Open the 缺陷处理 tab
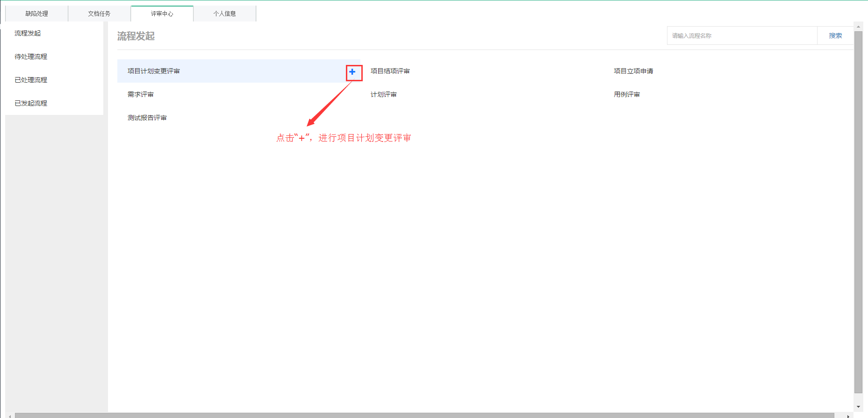The image size is (868, 418). coord(36,14)
